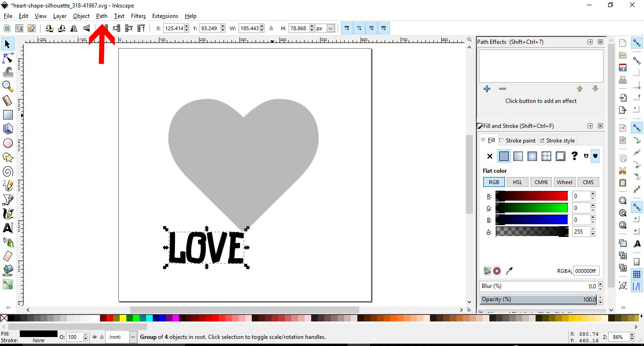Pick the Spiral tool
The image size is (644, 346).
pyautogui.click(x=8, y=171)
